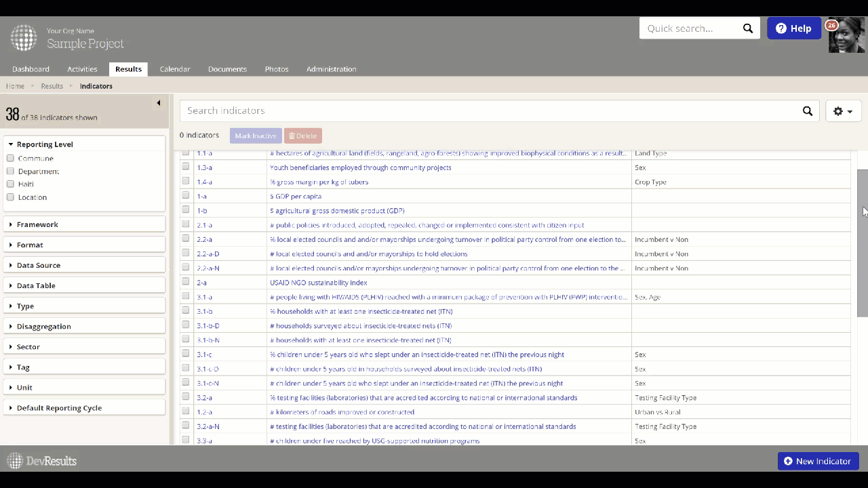Click 'Urban vs Rural' disaggregation cell
Screen dimensions: 868x488
tap(658, 412)
